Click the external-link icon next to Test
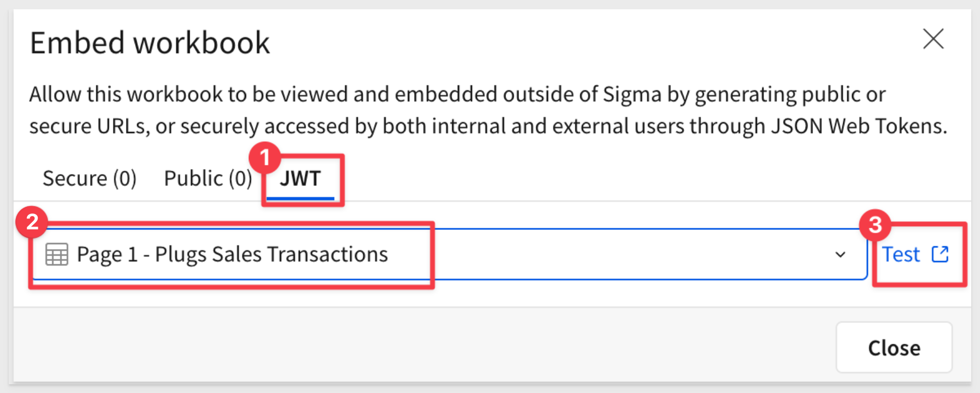980x393 pixels. pos(940,254)
